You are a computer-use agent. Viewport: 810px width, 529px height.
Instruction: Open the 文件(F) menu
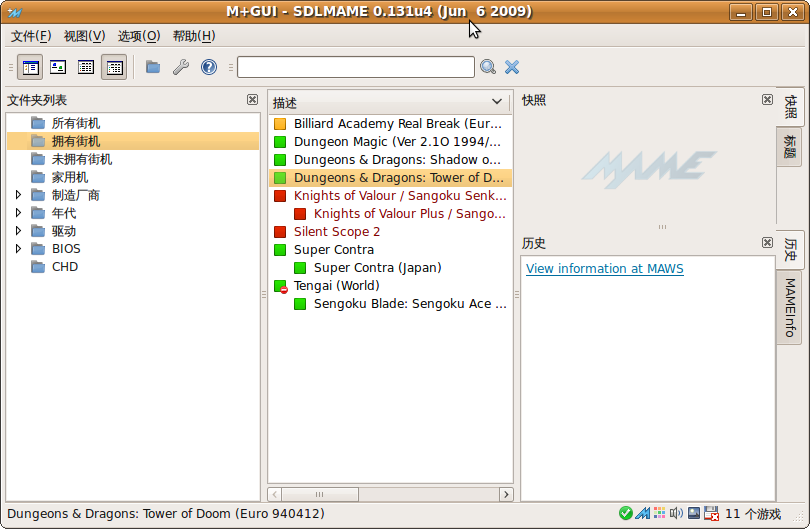pos(31,36)
